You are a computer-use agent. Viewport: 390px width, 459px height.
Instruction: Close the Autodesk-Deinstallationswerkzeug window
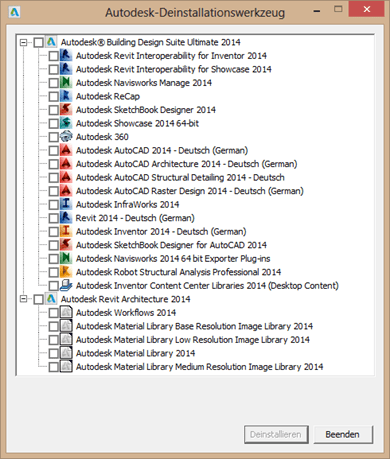[x=366, y=9]
